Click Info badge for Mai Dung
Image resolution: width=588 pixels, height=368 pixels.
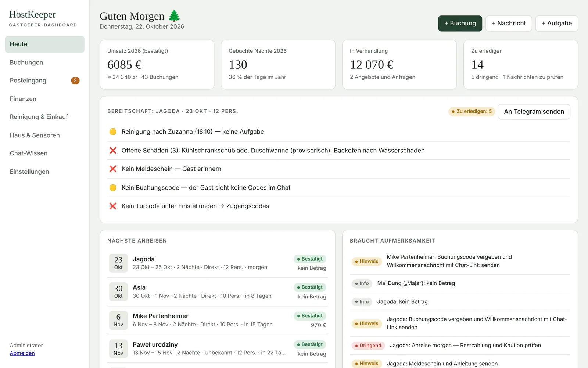click(x=362, y=283)
